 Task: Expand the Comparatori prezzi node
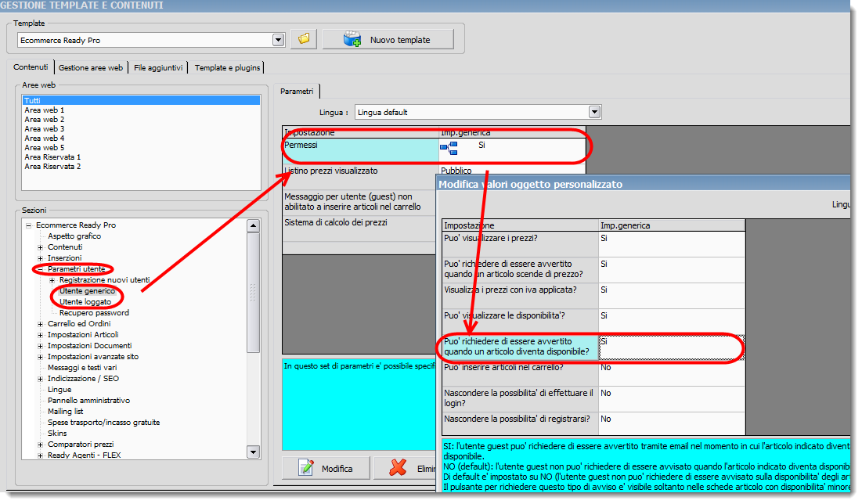[x=40, y=445]
